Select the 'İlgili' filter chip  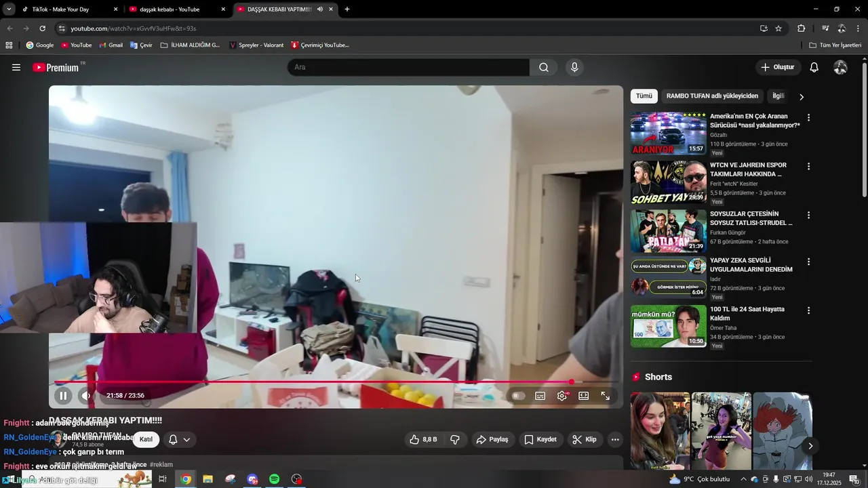[x=778, y=96]
